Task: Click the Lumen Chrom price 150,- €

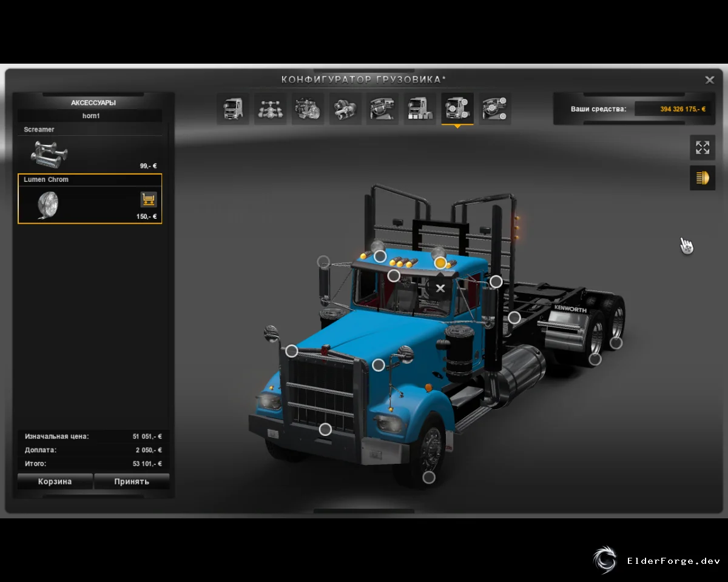Action: click(147, 216)
